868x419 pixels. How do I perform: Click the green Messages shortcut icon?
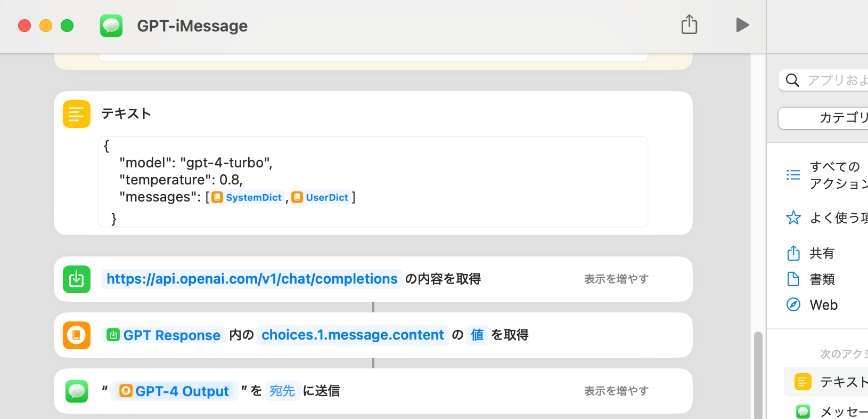[111, 26]
